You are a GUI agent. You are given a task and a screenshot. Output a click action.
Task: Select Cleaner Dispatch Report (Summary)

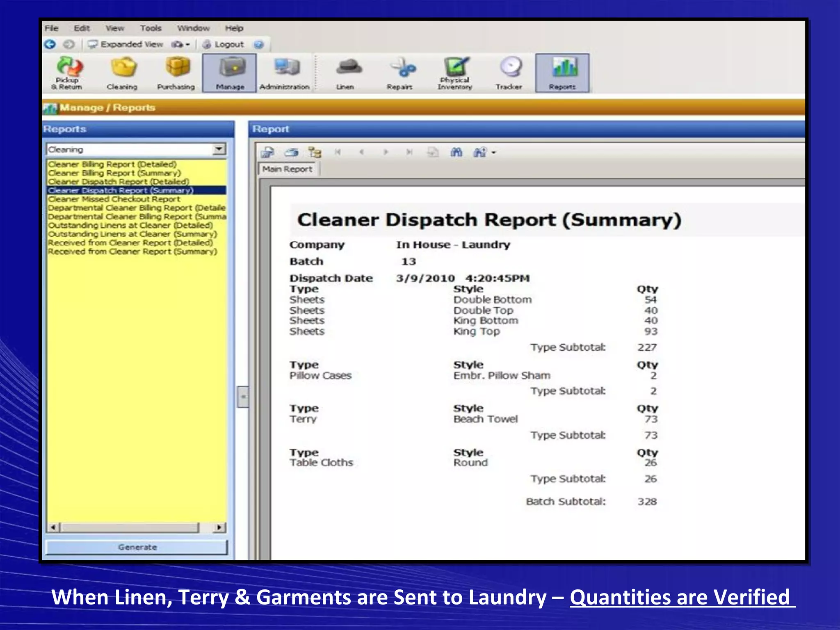tap(137, 190)
